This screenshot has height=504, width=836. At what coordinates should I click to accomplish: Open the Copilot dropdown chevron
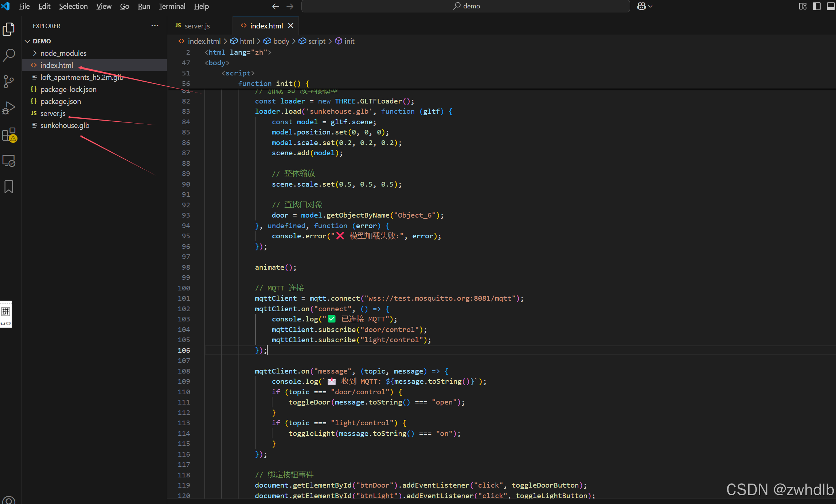(650, 6)
